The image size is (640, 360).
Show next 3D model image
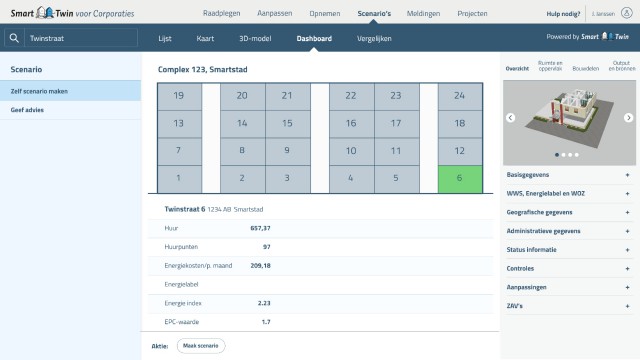point(628,118)
